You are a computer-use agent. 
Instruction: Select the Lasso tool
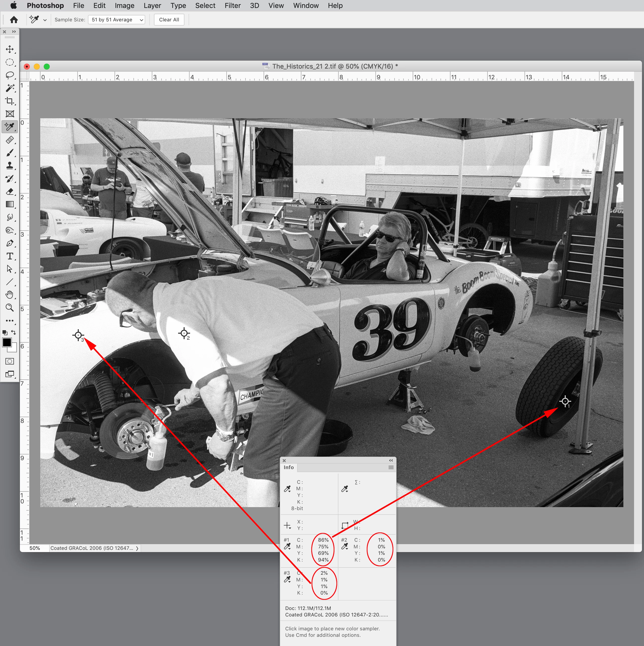point(10,75)
